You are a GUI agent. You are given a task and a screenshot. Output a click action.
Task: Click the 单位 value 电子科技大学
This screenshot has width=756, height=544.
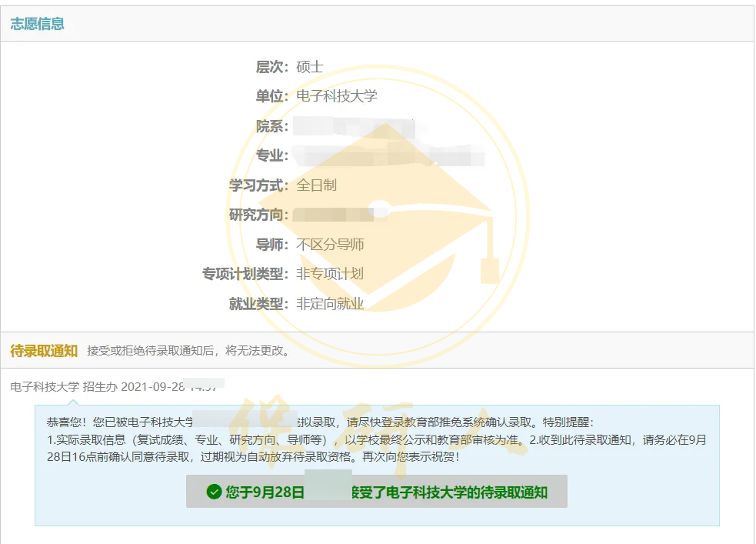(337, 96)
